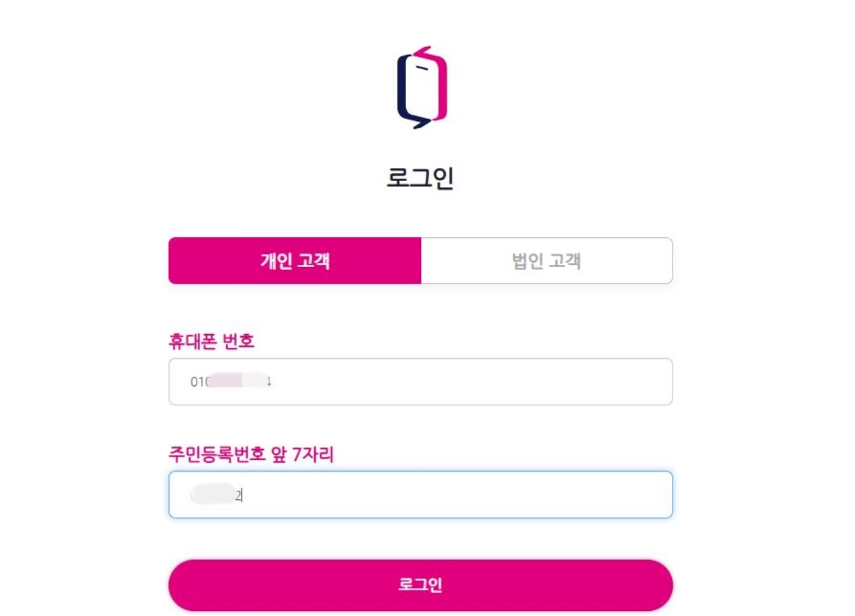The width and height of the screenshot is (855, 616).
Task: Toggle customer type to individual login
Action: (294, 261)
